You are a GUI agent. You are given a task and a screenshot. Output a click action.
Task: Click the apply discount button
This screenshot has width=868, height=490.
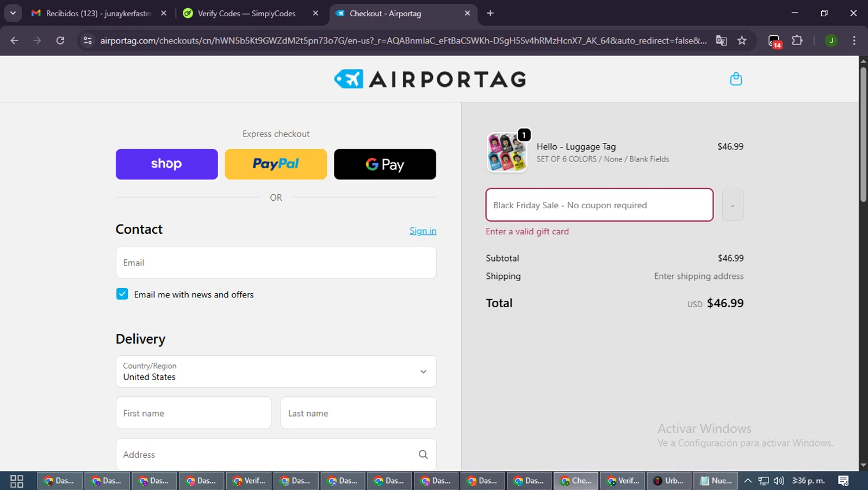[733, 205]
